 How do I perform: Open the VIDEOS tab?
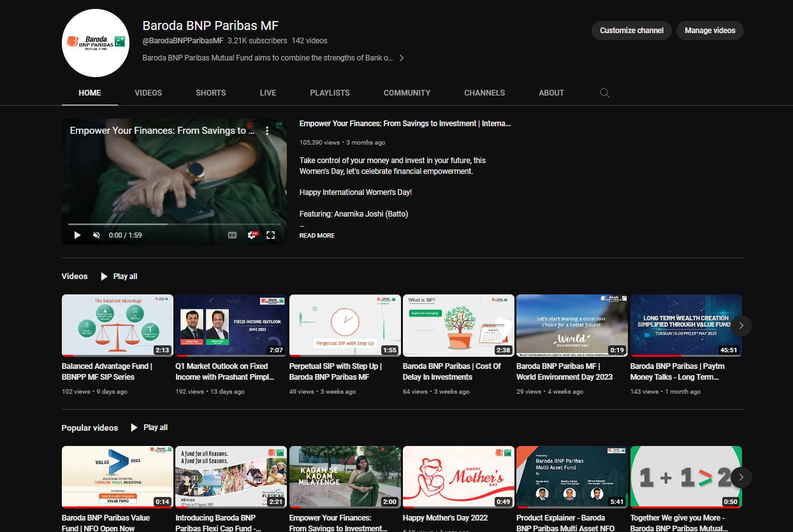click(x=149, y=93)
